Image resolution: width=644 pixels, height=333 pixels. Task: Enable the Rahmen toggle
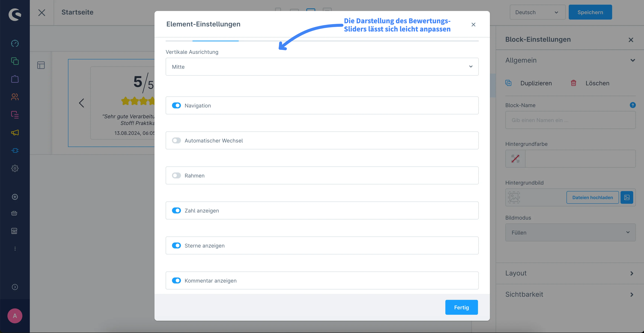(x=176, y=175)
